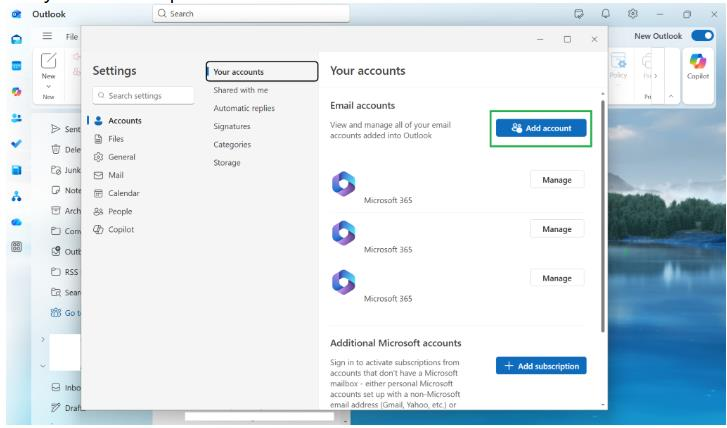
Task: Maximize the Settings dialog window
Action: [x=567, y=39]
